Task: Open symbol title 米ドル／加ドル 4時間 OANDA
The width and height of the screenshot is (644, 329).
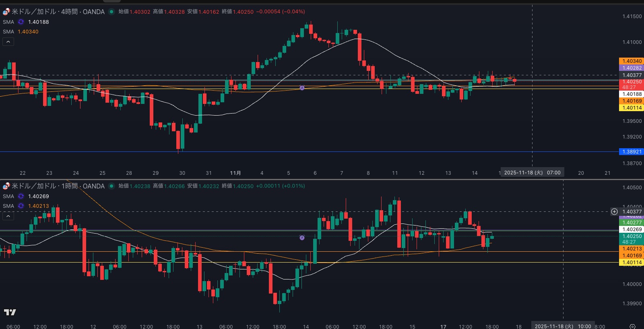Action: point(58,12)
